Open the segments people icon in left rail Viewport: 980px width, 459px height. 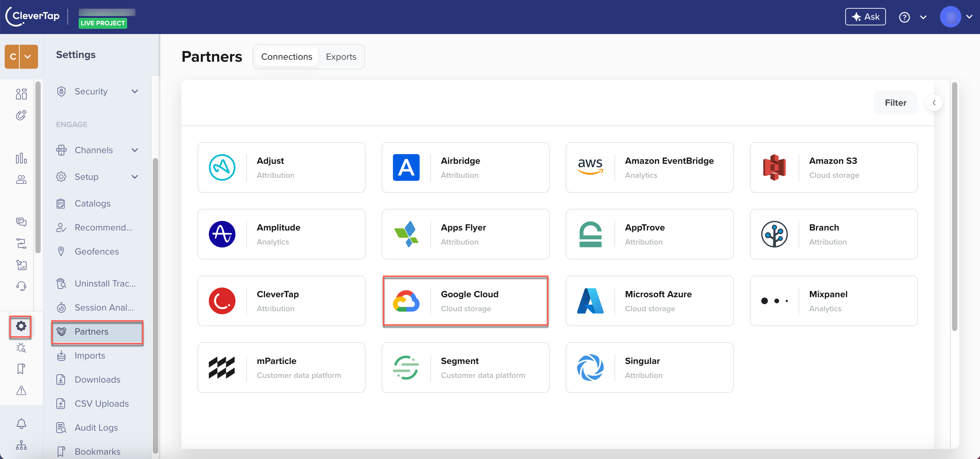pos(21,180)
